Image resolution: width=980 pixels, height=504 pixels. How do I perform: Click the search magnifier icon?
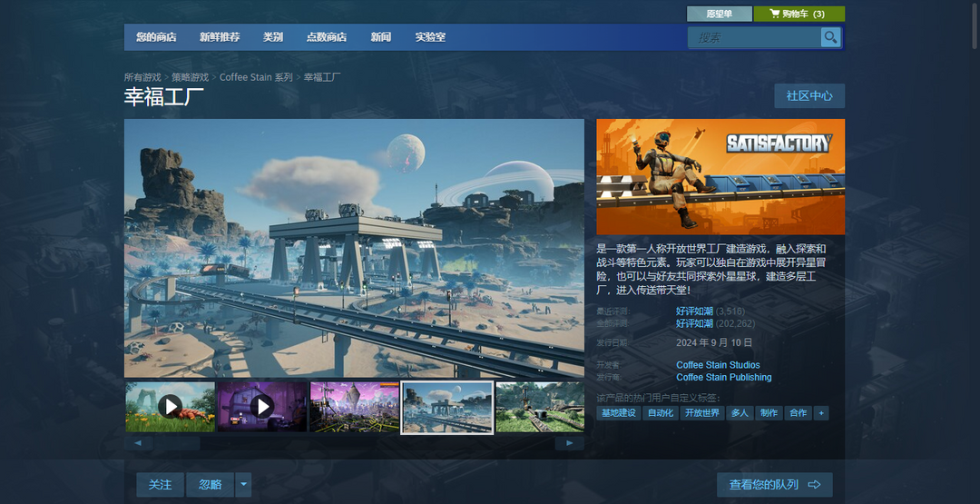click(x=830, y=37)
